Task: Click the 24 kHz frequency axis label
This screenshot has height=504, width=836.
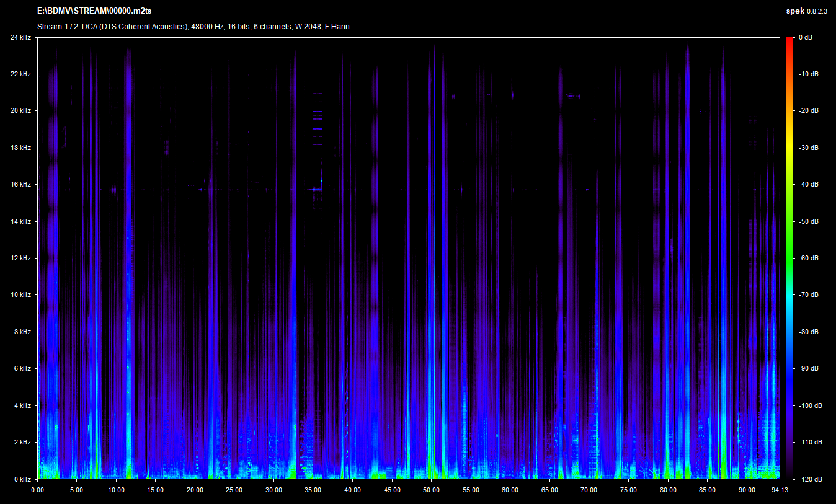Action: point(20,38)
